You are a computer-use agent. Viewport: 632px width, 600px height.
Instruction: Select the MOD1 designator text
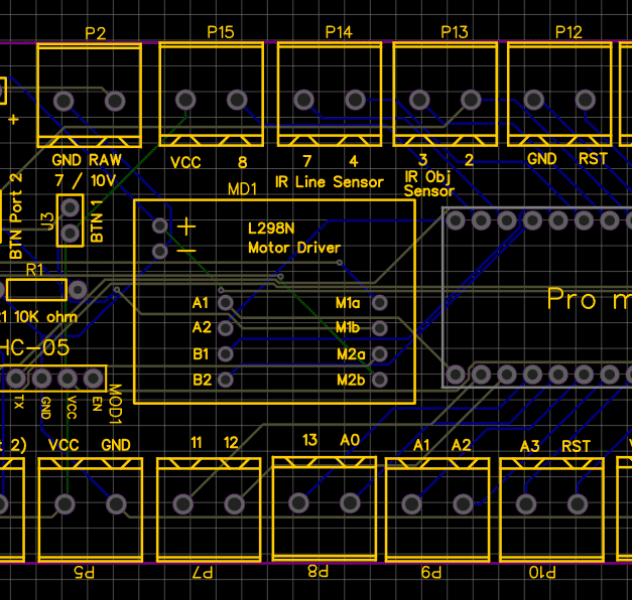click(116, 404)
